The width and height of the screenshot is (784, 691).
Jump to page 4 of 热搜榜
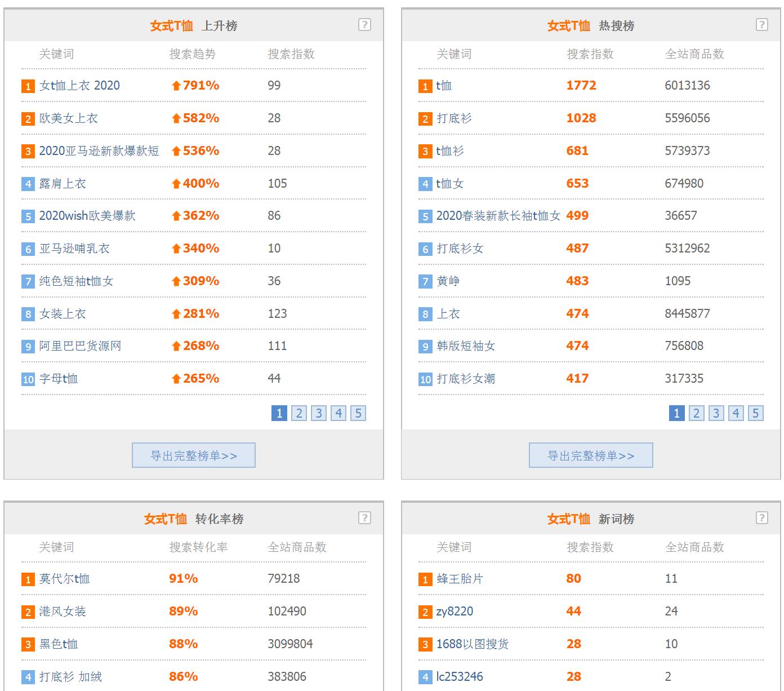click(x=736, y=413)
